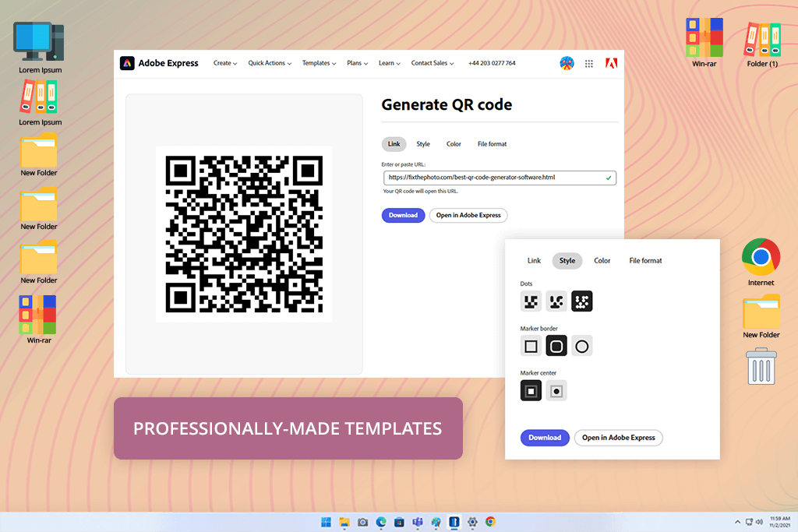
Task: Launch the Camera app from taskbar
Action: click(362, 522)
